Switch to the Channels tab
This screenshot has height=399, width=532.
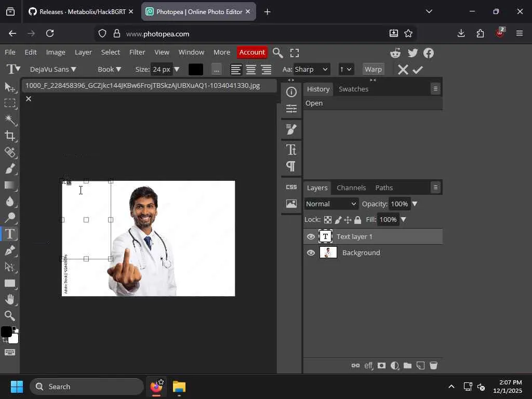351,188
